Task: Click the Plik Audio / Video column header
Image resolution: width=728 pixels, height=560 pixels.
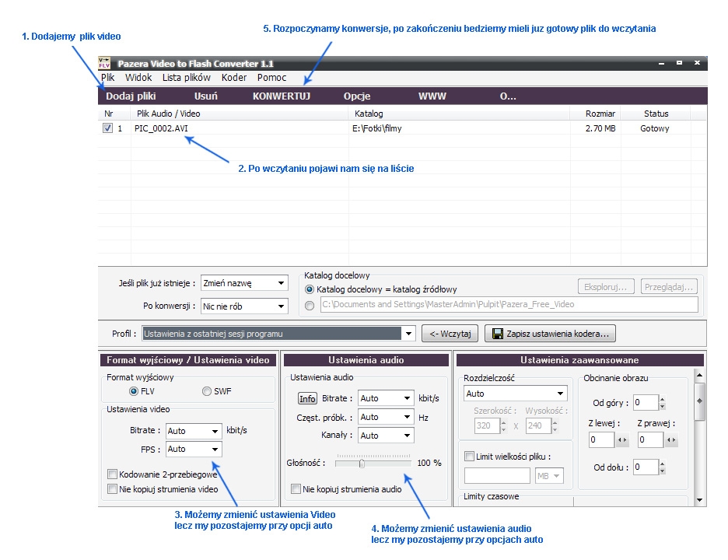Action: [x=240, y=114]
